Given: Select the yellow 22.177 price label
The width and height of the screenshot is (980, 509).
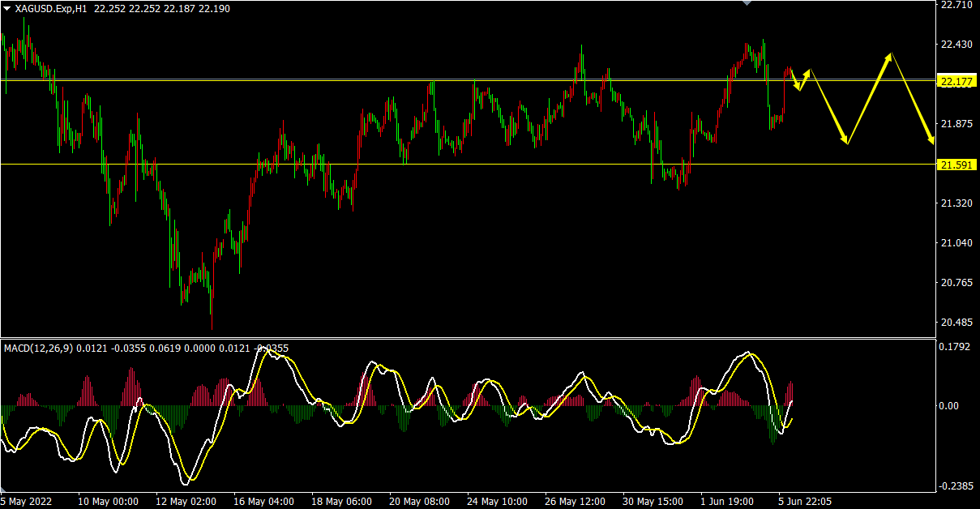Looking at the screenshot, I should coord(956,81).
